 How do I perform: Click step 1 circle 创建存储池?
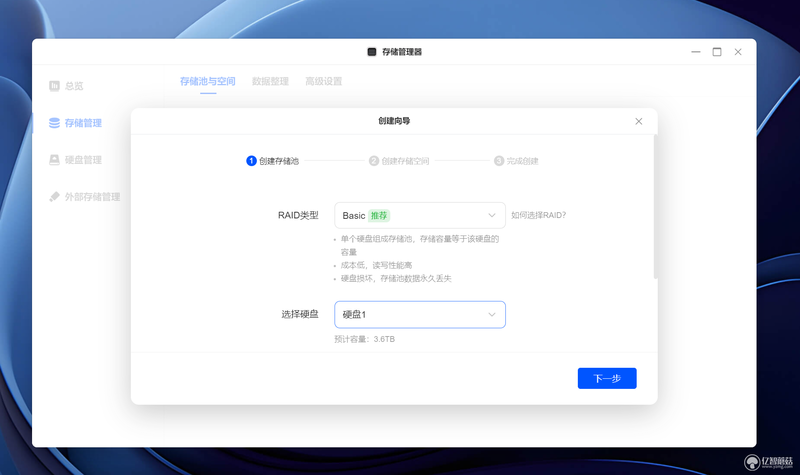(251, 161)
